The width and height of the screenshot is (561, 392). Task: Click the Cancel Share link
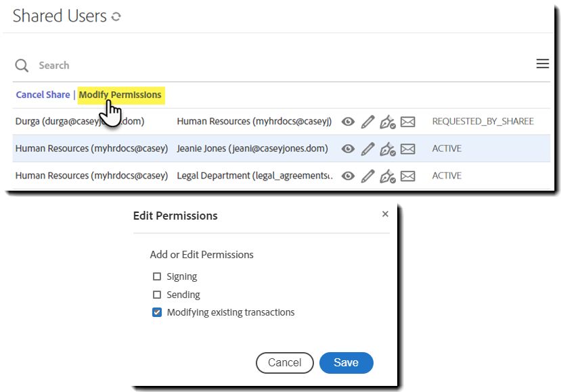click(x=43, y=95)
